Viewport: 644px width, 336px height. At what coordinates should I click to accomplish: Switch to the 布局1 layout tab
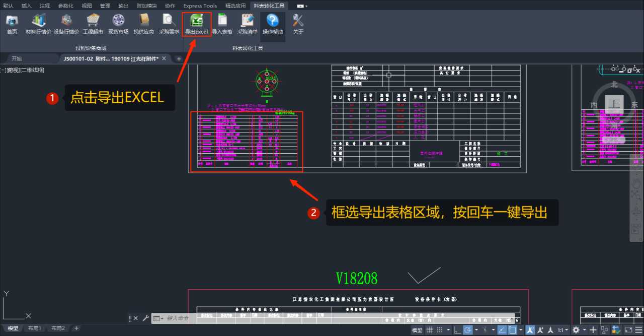(35, 328)
